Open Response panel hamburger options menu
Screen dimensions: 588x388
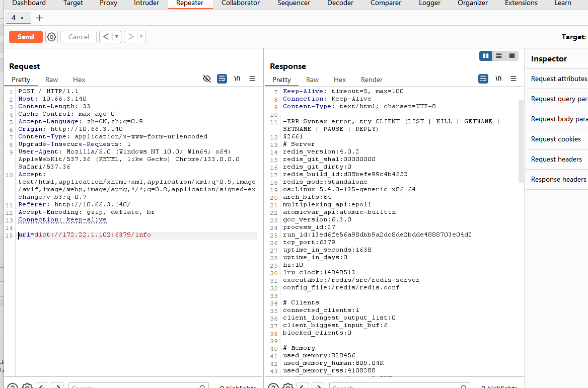(x=513, y=79)
